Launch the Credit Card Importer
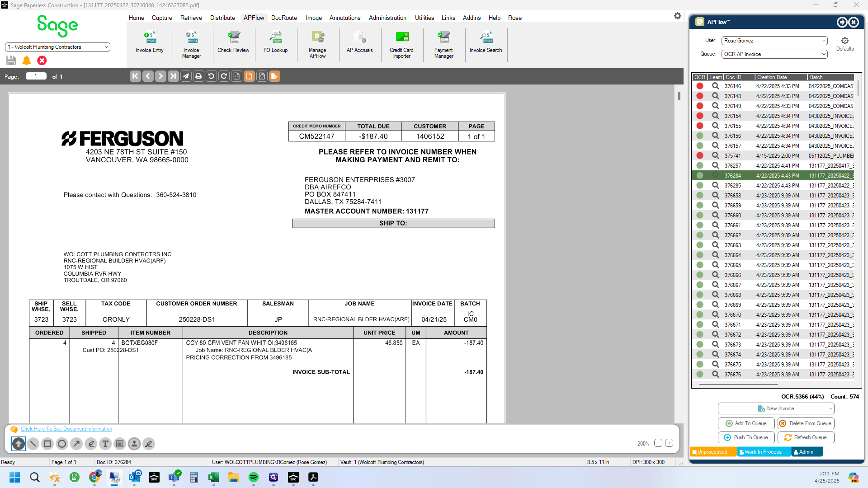Viewport: 868px width, 488px height. (401, 44)
